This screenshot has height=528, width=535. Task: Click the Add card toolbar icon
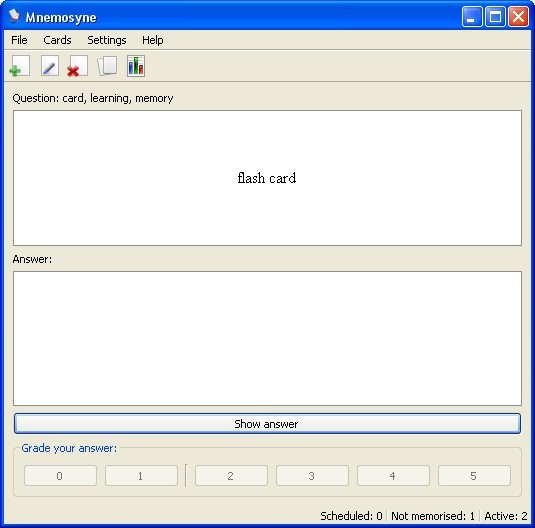20,66
